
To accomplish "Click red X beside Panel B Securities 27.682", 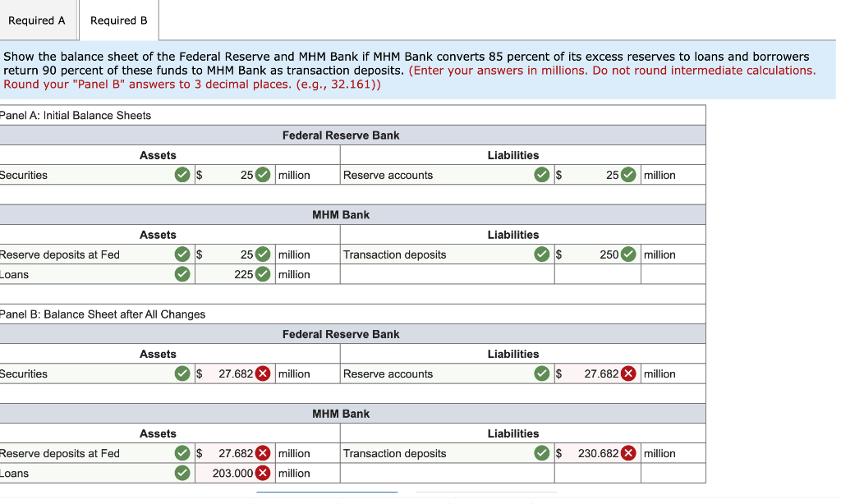I will point(263,373).
